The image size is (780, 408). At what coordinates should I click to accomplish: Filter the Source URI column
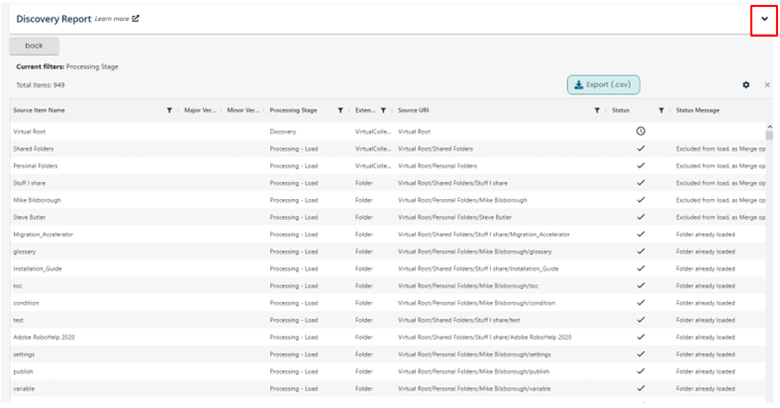coord(597,110)
